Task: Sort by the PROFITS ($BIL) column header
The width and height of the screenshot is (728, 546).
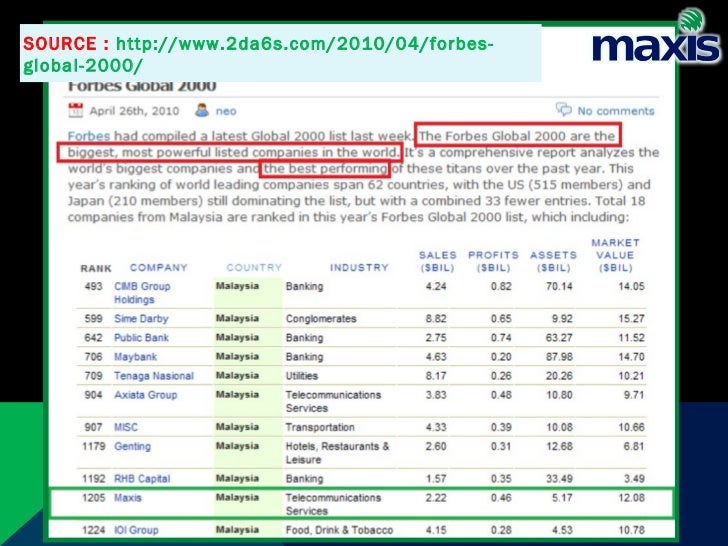Action: (x=493, y=261)
